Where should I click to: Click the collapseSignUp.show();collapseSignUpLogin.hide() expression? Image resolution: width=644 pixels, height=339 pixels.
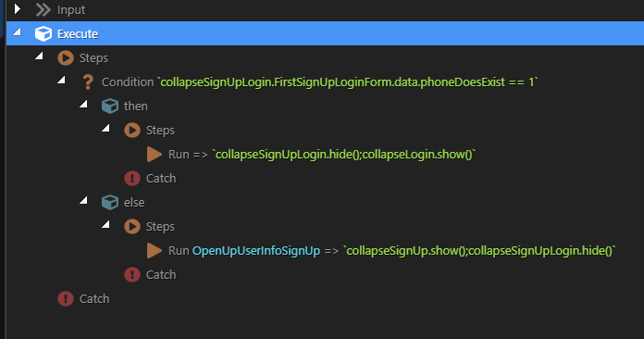[x=479, y=251]
